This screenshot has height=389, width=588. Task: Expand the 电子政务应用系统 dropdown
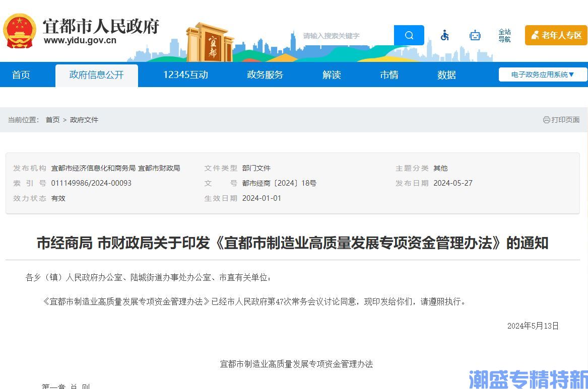pyautogui.click(x=543, y=74)
